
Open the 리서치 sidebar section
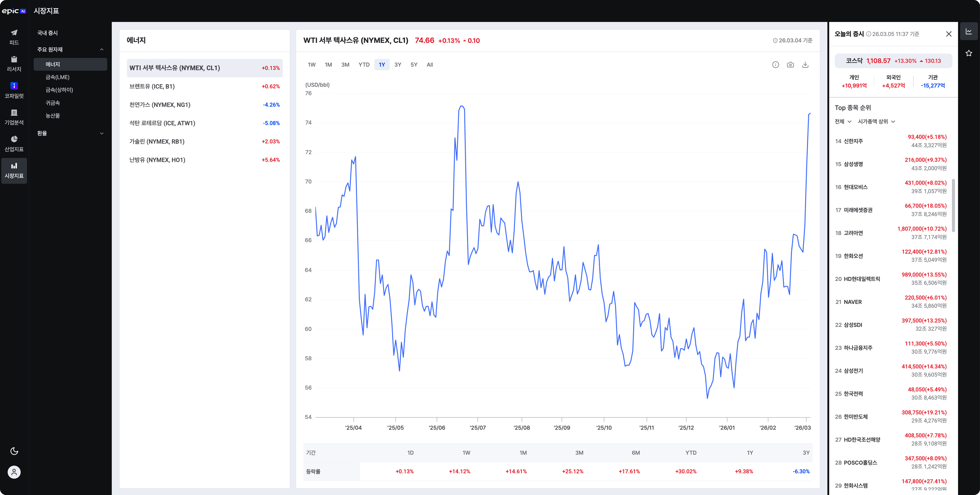click(x=14, y=64)
